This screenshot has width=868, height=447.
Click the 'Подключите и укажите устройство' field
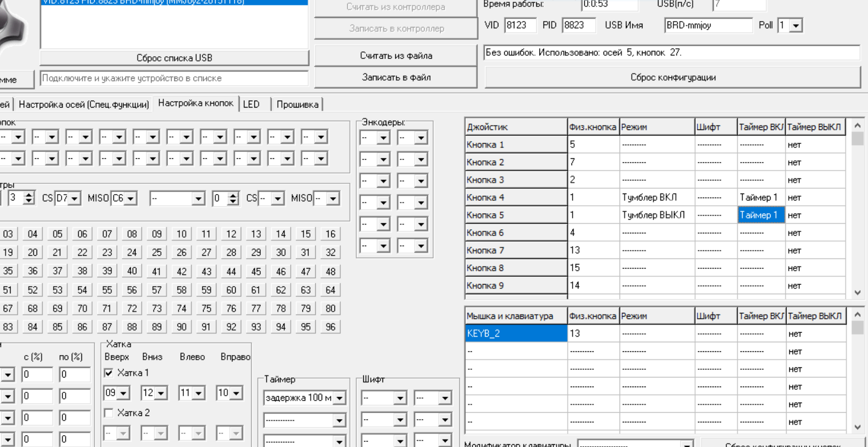click(174, 78)
